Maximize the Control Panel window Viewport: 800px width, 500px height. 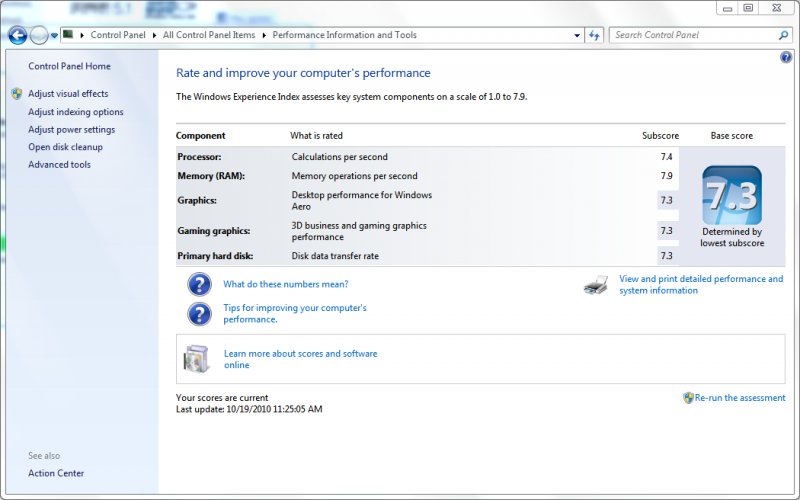[748, 8]
